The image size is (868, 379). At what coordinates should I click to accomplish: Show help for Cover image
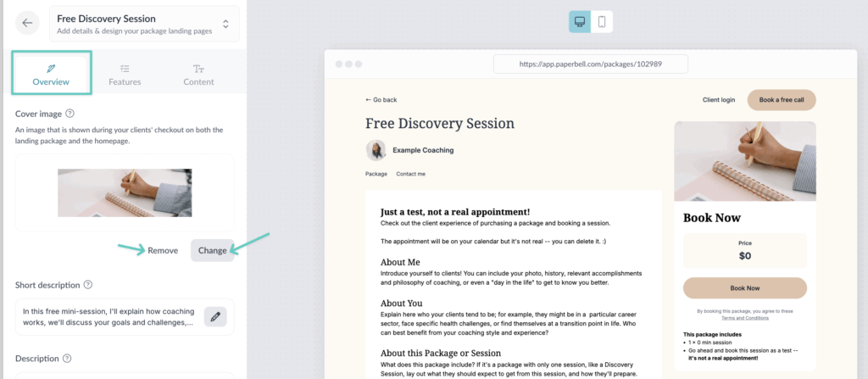(70, 114)
